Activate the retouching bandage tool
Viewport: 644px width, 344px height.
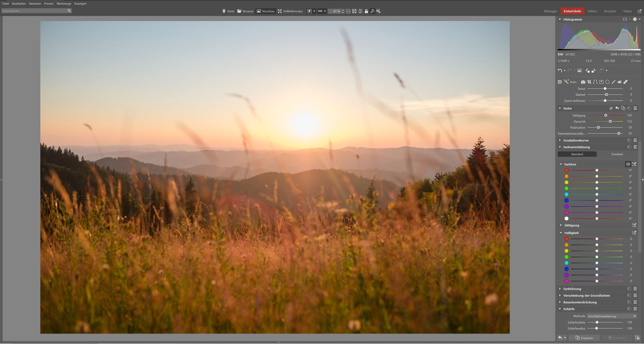click(x=626, y=82)
